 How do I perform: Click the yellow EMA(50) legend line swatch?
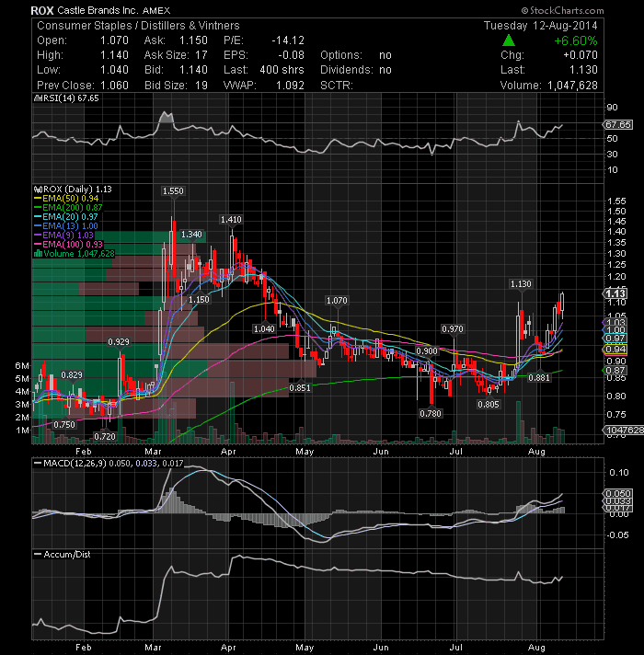38,199
